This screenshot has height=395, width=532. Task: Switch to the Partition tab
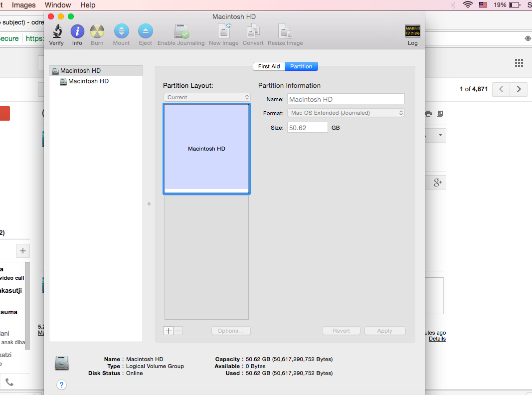click(301, 66)
